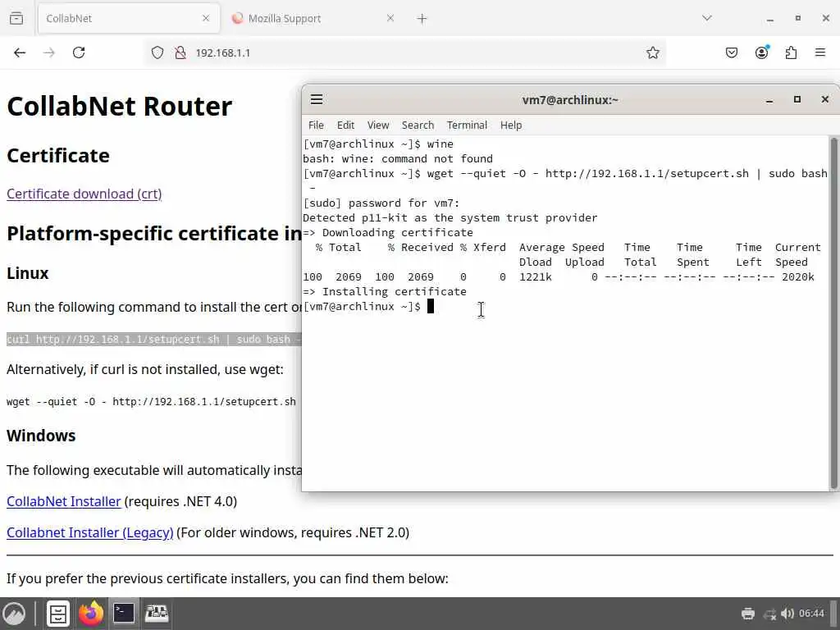Viewport: 840px width, 630px height.
Task: Minimize the terminal window
Action: click(769, 99)
